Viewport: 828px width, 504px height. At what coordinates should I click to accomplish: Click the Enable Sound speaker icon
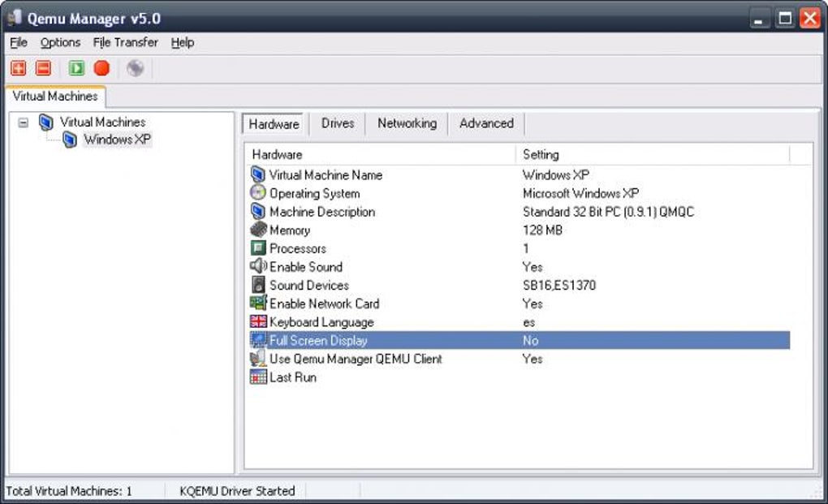[x=258, y=266]
